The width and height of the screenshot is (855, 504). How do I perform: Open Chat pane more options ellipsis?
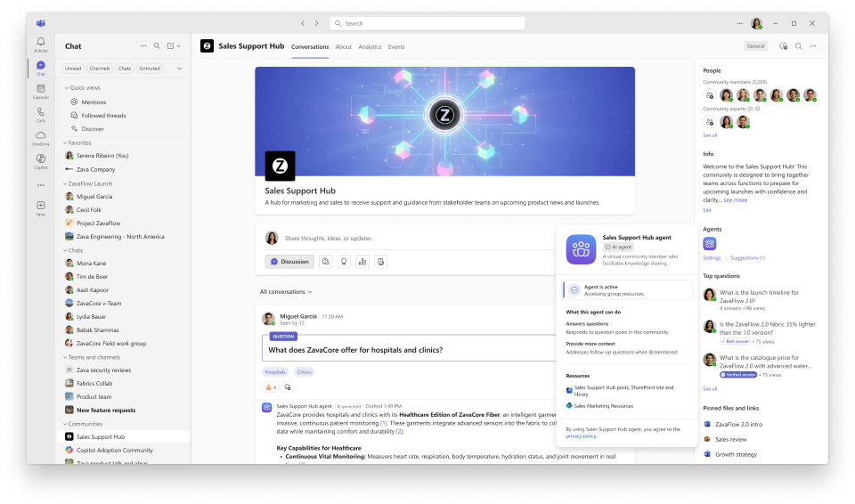143,46
